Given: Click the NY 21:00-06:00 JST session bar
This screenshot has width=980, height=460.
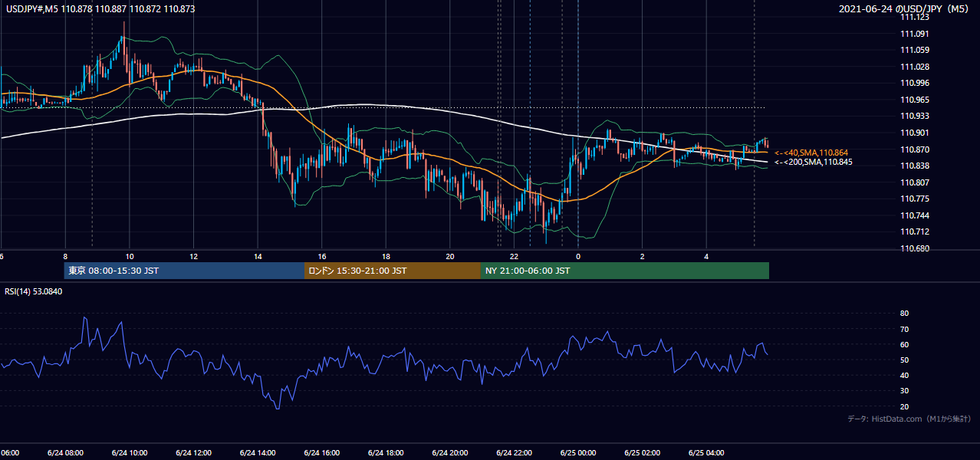Looking at the screenshot, I should [625, 271].
